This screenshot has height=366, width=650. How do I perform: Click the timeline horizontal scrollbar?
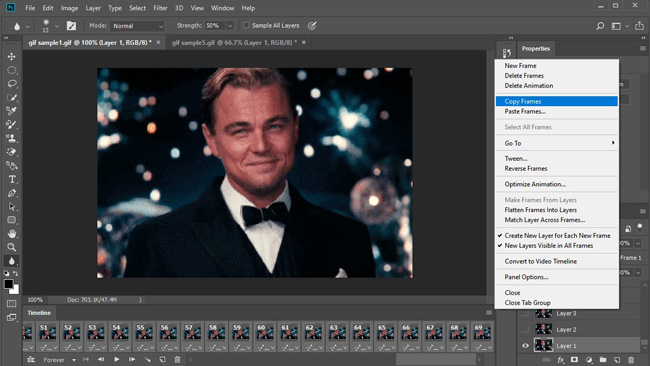pyautogui.click(x=436, y=359)
